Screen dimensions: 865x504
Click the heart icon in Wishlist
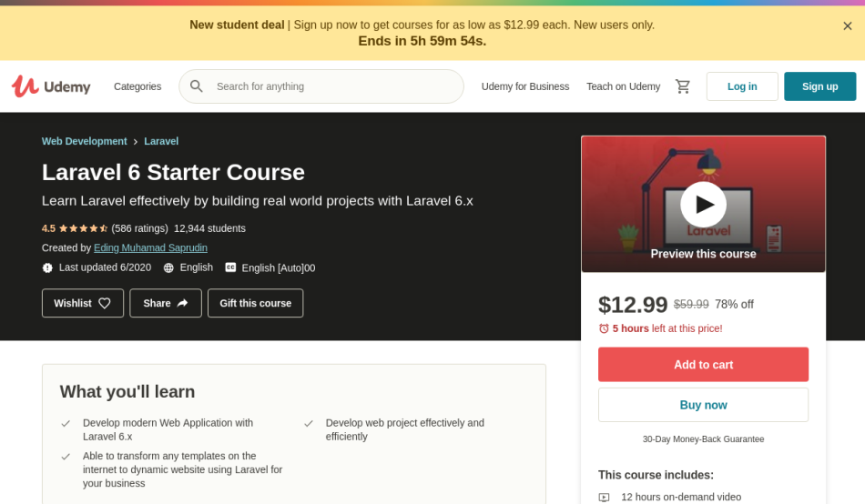(105, 303)
